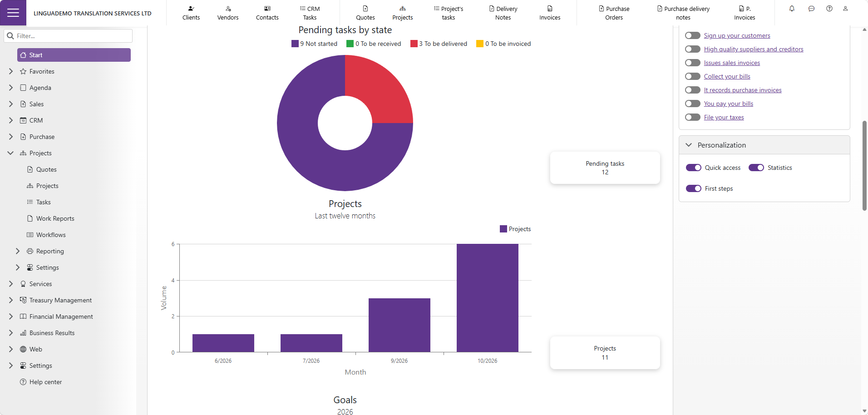
Task: Open Tasks under Projects sidebar
Action: [43, 202]
